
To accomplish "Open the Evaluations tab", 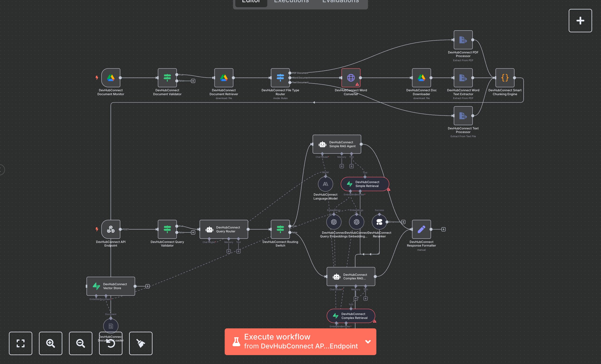I will click(340, 2).
